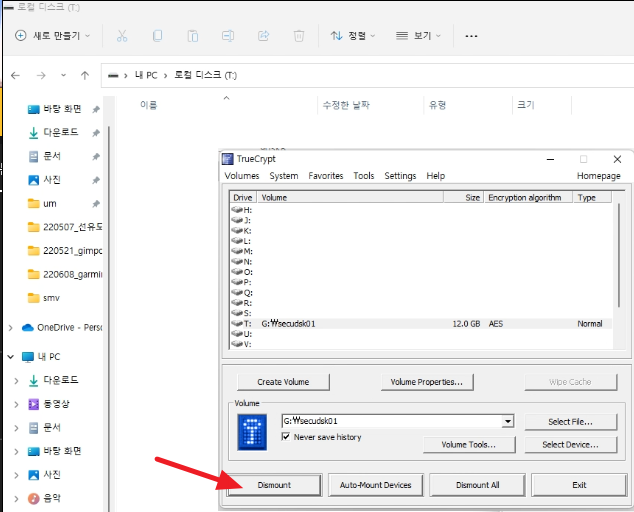Click the Cut scissors icon in Explorer toolbar
This screenshot has height=512, width=634.
tap(122, 36)
